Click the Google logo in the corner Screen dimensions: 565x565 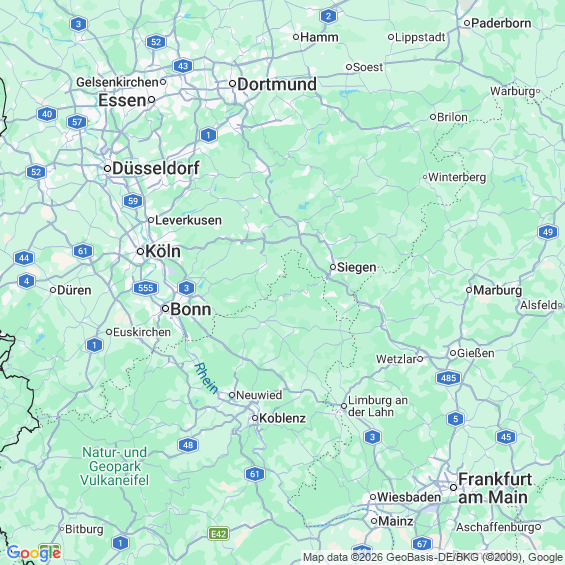click(x=34, y=553)
